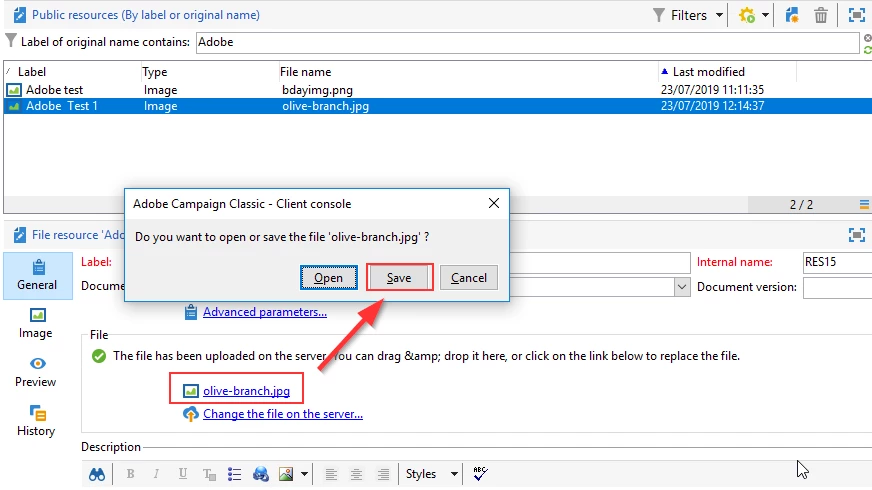This screenshot has width=872, height=490.
Task: Switch to the Image tab
Action: point(36,323)
